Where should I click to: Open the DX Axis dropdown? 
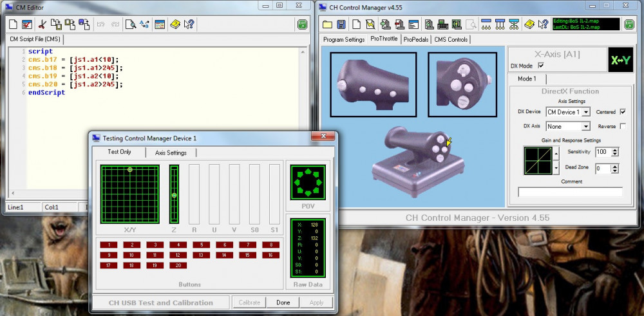(x=585, y=127)
